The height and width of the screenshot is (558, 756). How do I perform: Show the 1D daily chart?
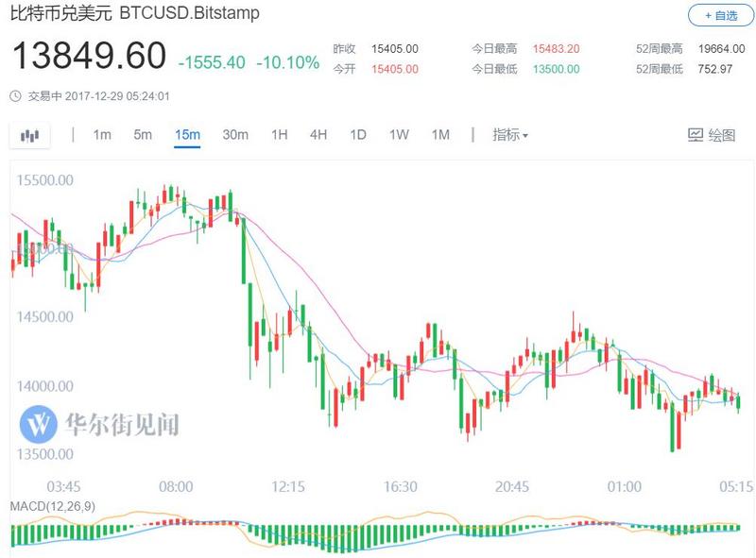tap(358, 135)
